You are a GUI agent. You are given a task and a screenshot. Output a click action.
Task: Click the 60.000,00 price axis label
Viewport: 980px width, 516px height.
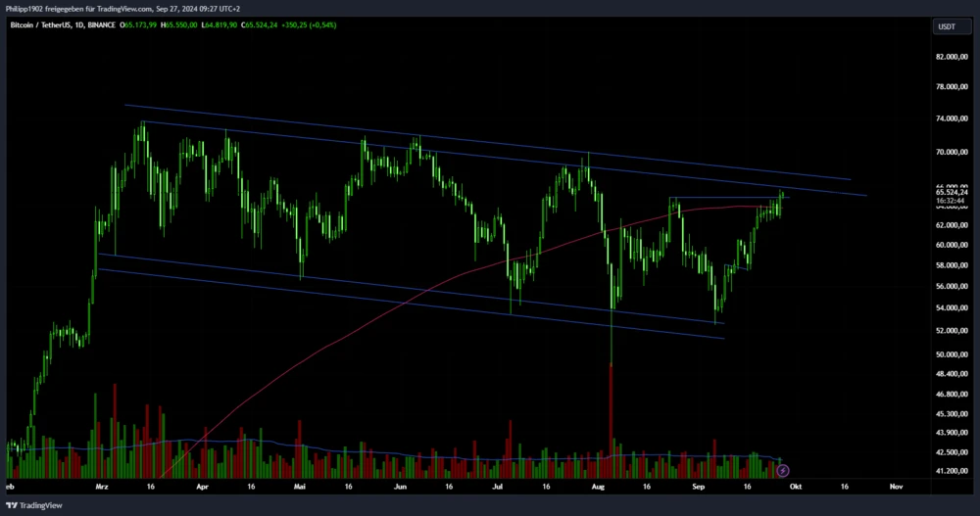coord(952,245)
